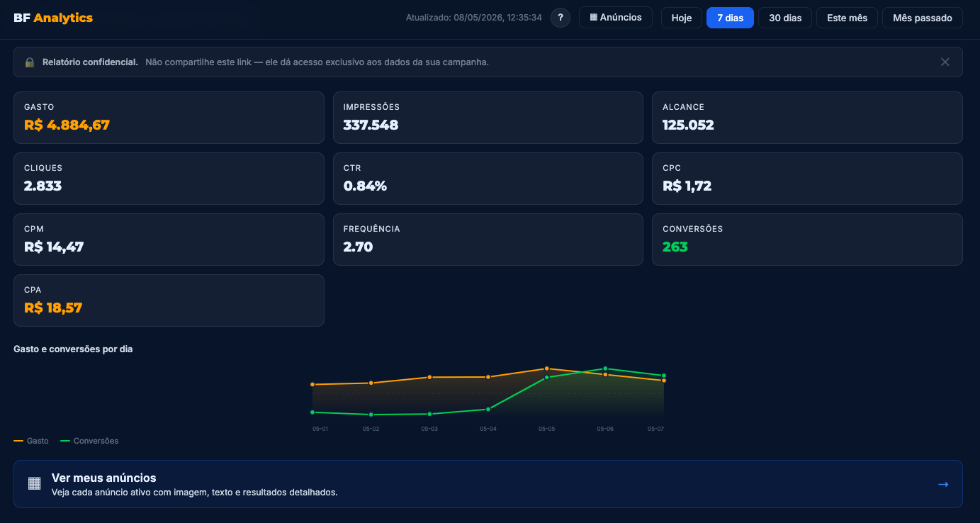This screenshot has height=523, width=980.
Task: Select the 7 dias date range
Action: tap(730, 18)
